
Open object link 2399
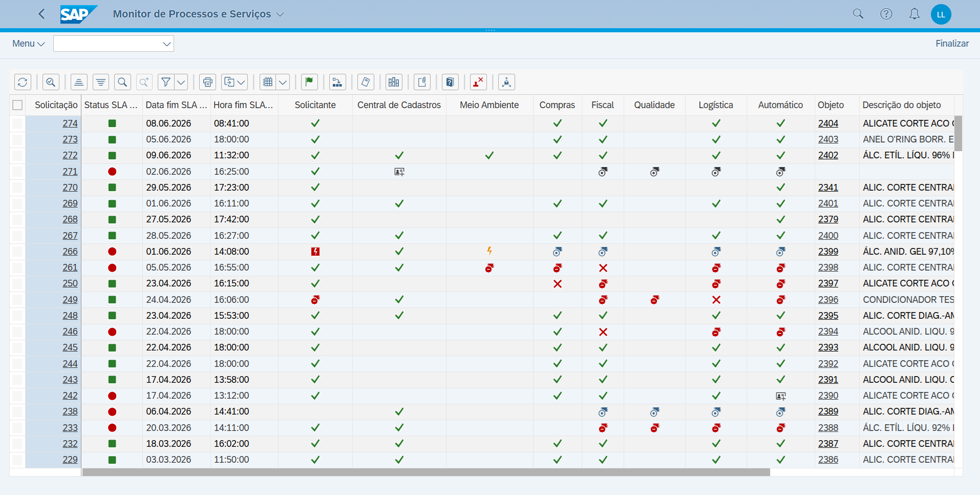click(828, 252)
